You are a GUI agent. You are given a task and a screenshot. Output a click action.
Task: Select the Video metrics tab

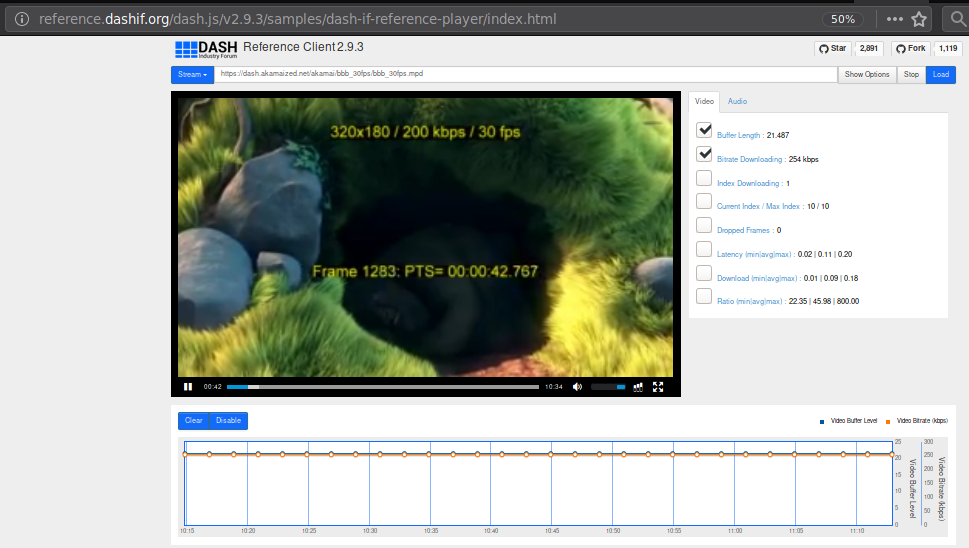click(x=704, y=101)
